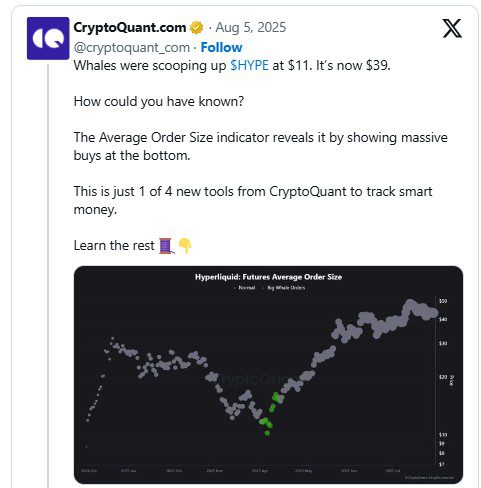
Task: Click the 2025 May date axis label
Action: (304, 471)
